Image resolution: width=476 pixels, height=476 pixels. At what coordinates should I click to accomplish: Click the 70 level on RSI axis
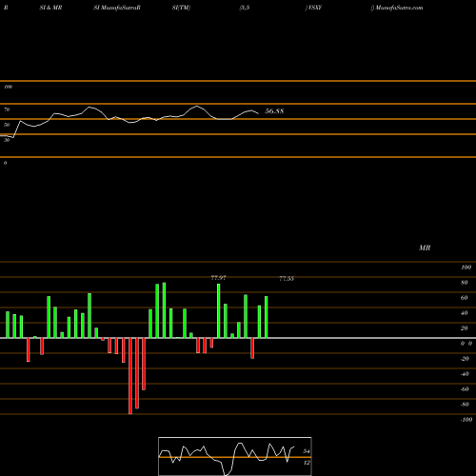tap(7, 109)
